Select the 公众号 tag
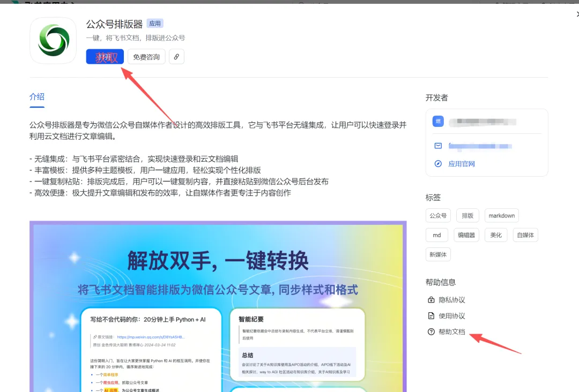This screenshot has width=579, height=392. [438, 215]
